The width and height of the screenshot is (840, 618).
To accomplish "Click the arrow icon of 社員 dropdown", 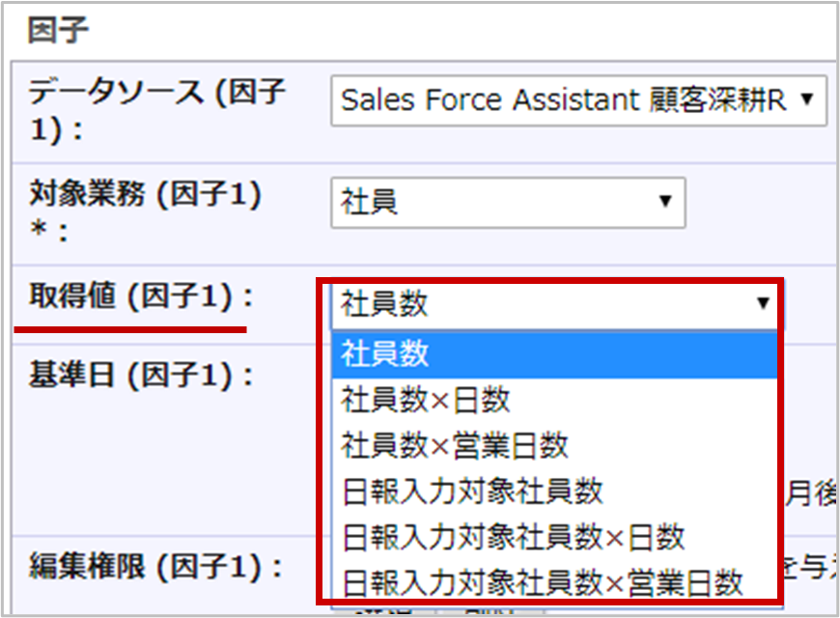I will 665,201.
